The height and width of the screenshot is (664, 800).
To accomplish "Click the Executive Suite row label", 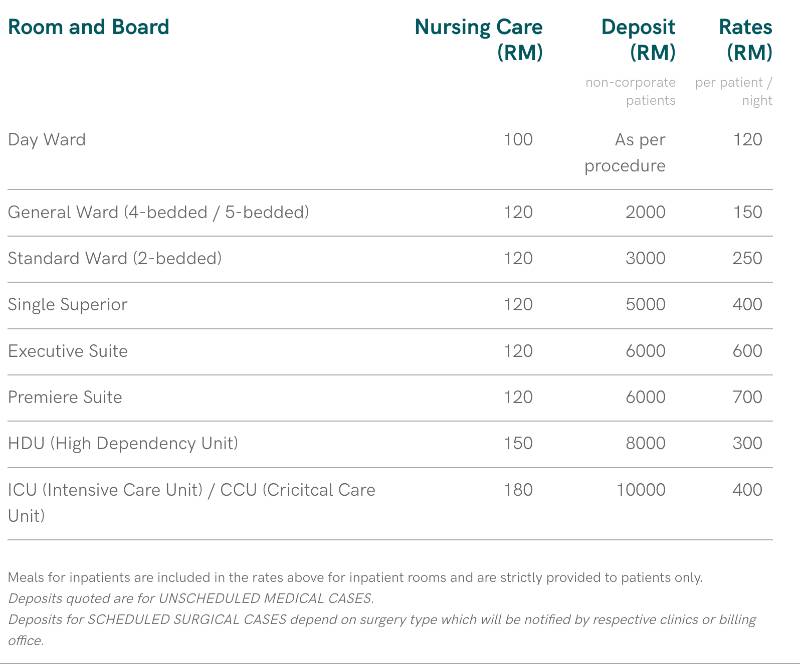I will coord(67,351).
